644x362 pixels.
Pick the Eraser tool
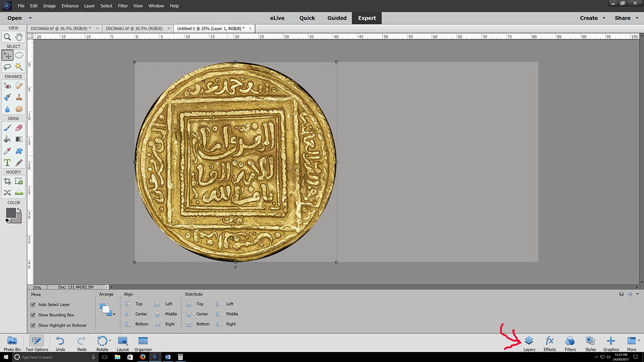coord(19,127)
